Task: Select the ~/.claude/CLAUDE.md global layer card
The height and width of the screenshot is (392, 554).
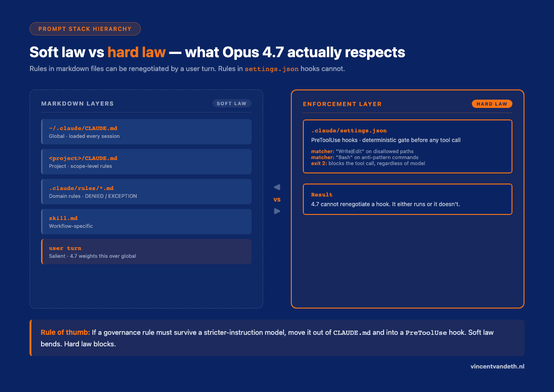Action: pyautogui.click(x=146, y=131)
